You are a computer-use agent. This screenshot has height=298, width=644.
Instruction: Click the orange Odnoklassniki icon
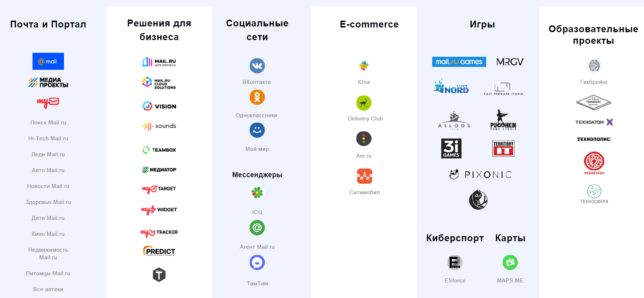click(257, 97)
